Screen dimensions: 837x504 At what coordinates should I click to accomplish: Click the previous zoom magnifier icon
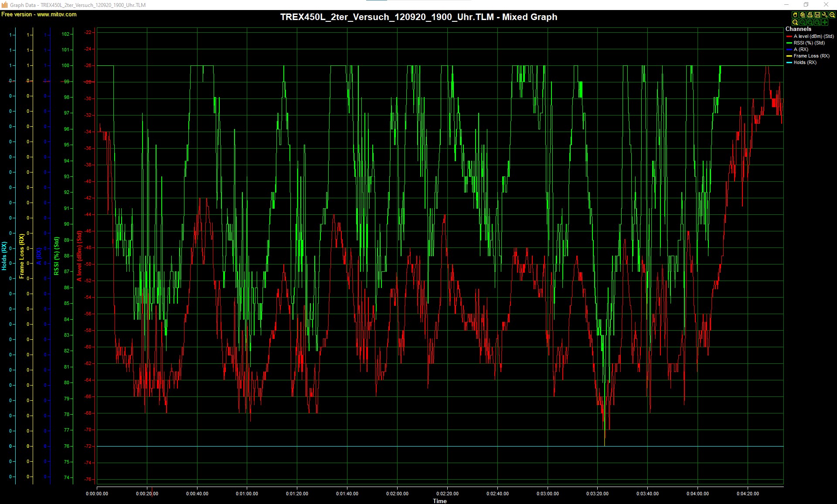[810, 22]
